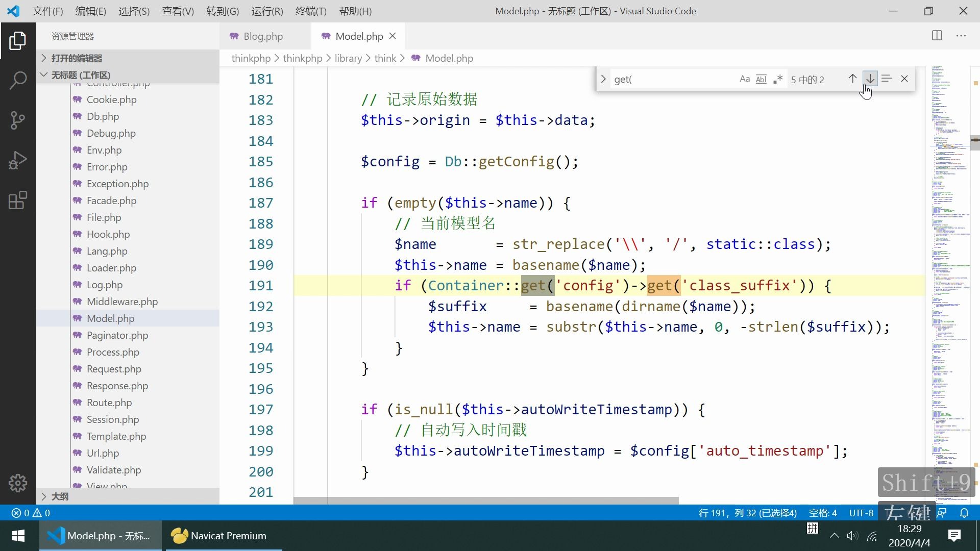
Task: Open the Run and Debug view
Action: tap(18, 160)
